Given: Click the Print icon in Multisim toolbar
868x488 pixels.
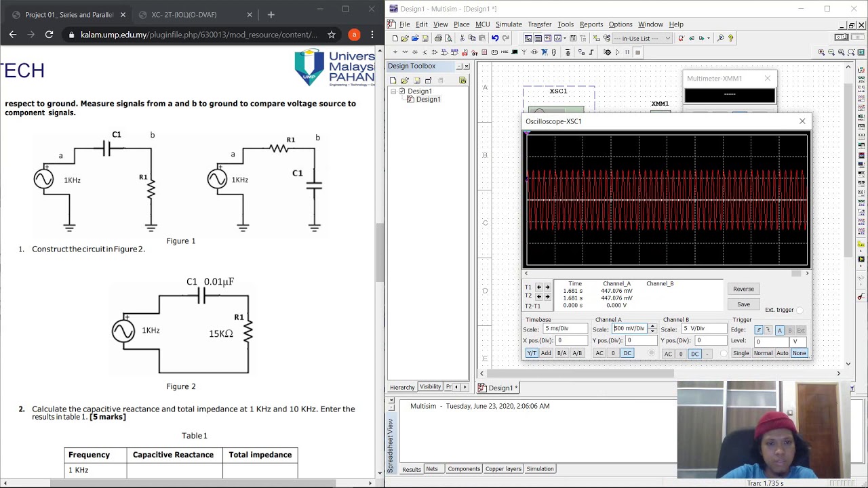Looking at the screenshot, I should click(x=438, y=38).
